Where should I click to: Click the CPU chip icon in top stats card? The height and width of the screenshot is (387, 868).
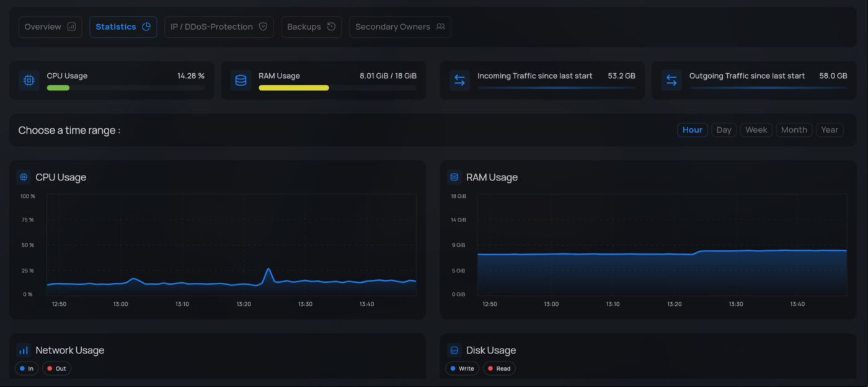point(29,80)
